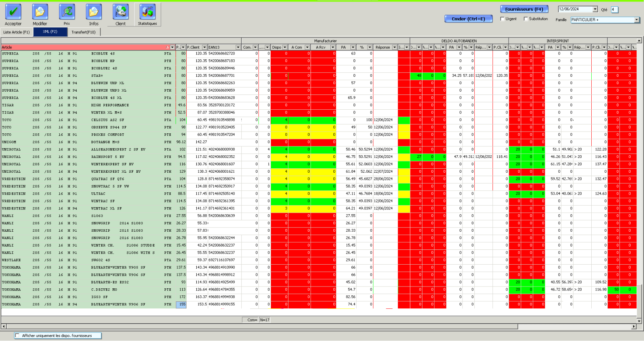The width and height of the screenshot is (644, 341).
Task: Enable the Urgent checkbox
Action: (x=503, y=19)
